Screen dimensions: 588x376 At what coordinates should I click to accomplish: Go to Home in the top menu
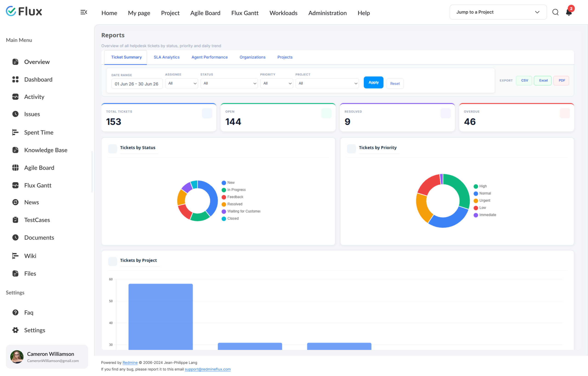109,13
